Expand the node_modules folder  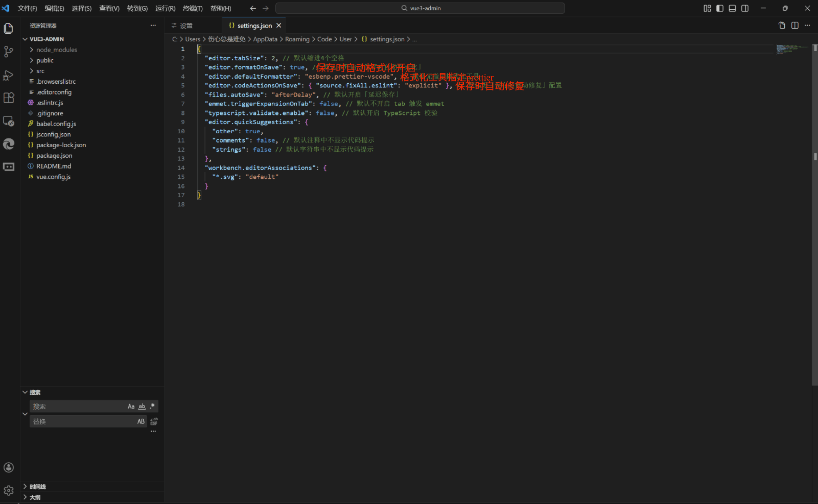[x=56, y=50]
